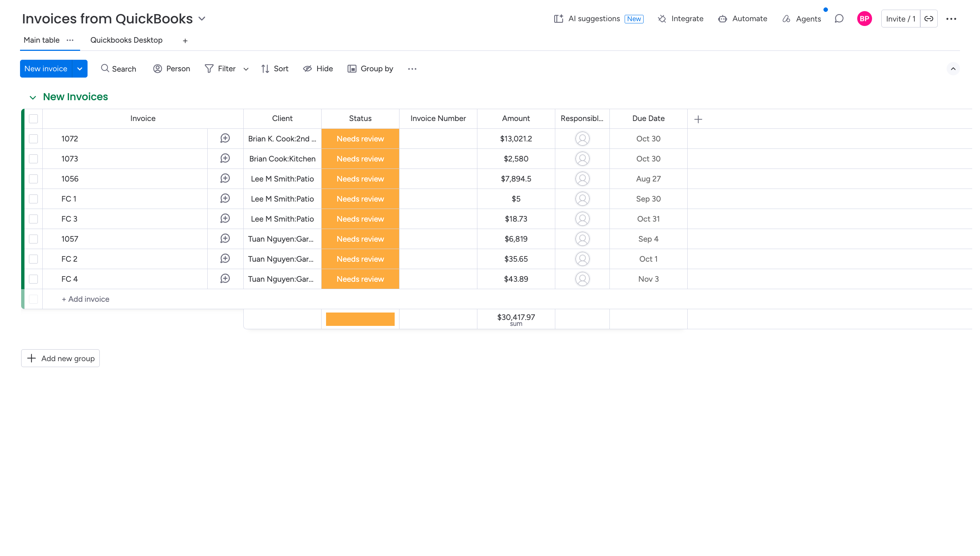980x556 pixels.
Task: Check the box for invoice 1073
Action: 34,159
